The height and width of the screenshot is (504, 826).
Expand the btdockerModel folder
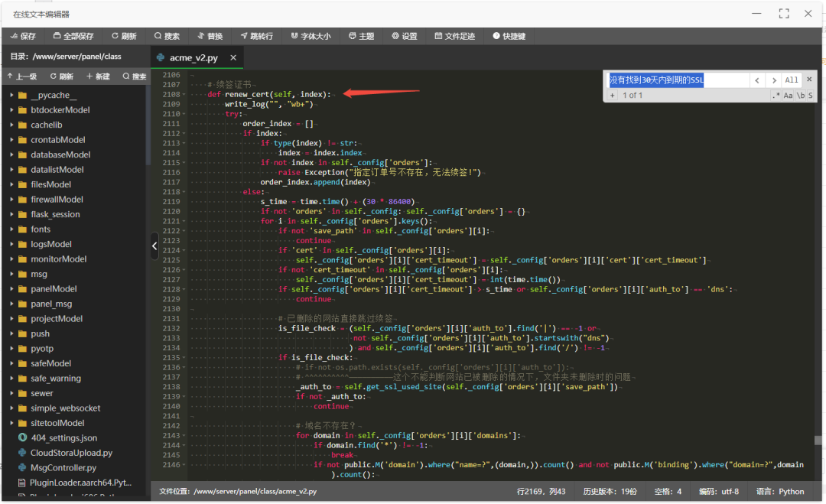click(12, 110)
